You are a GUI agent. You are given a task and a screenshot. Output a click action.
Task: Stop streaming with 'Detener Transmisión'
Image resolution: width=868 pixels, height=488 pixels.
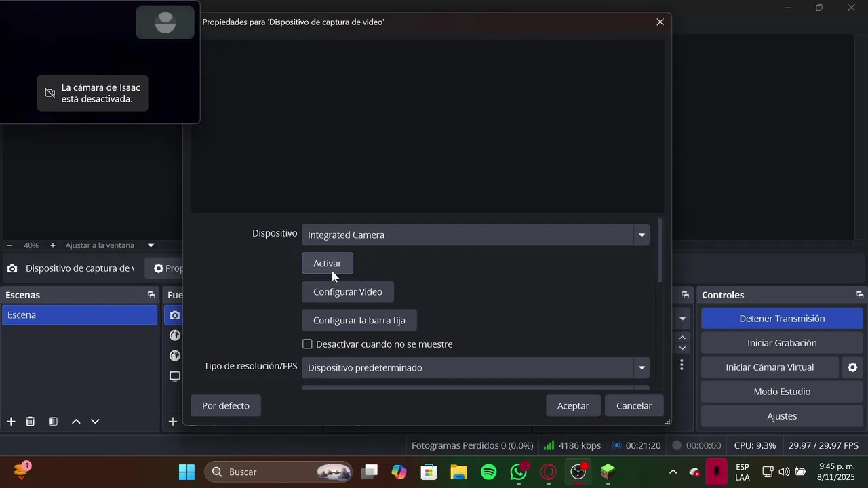[782, 319]
